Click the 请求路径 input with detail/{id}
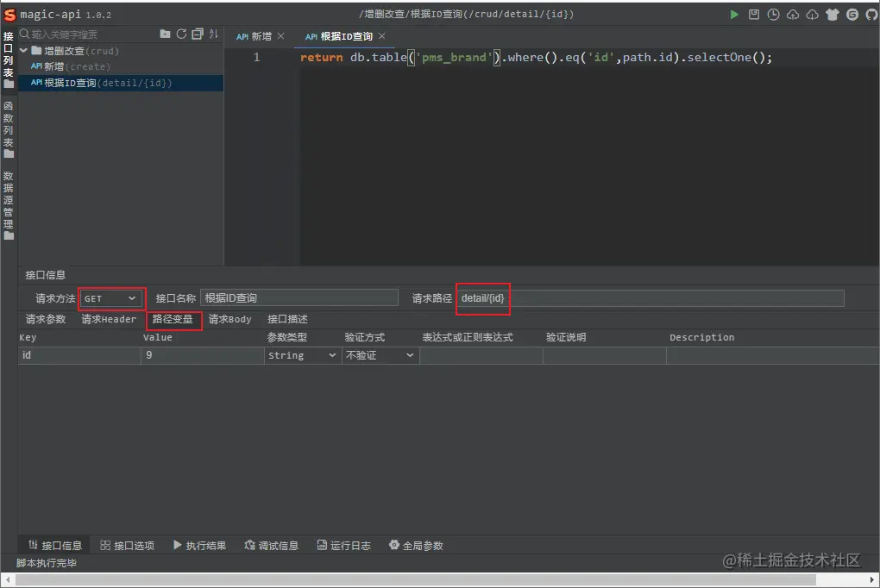The image size is (880, 588). coord(650,298)
